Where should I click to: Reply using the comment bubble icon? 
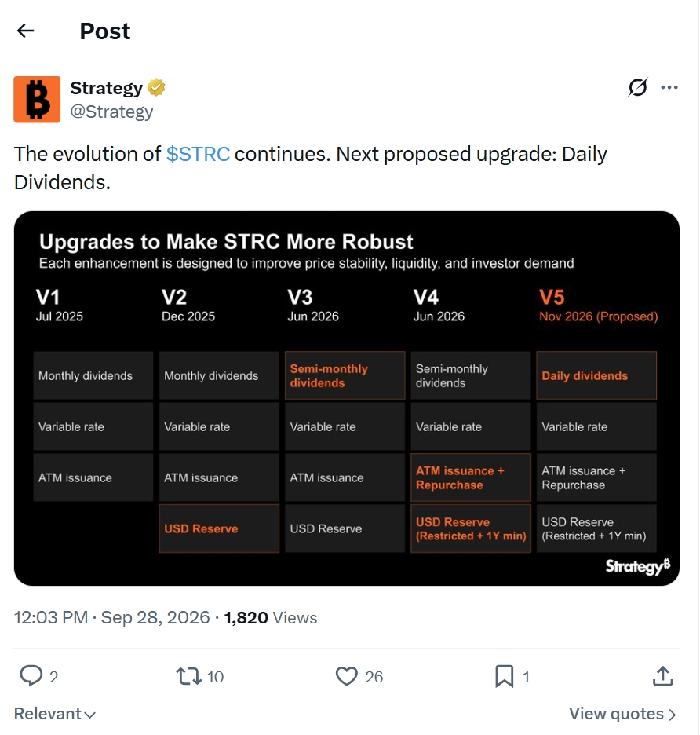pos(31,676)
